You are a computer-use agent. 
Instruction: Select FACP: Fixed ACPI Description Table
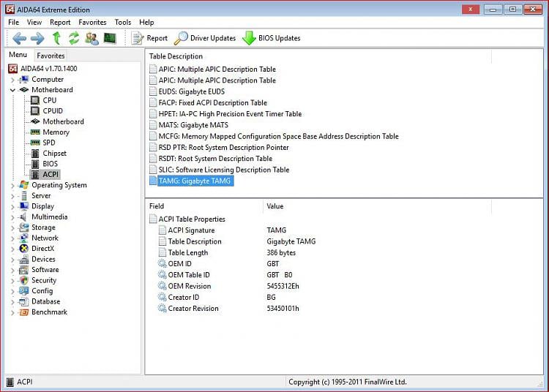(x=212, y=103)
